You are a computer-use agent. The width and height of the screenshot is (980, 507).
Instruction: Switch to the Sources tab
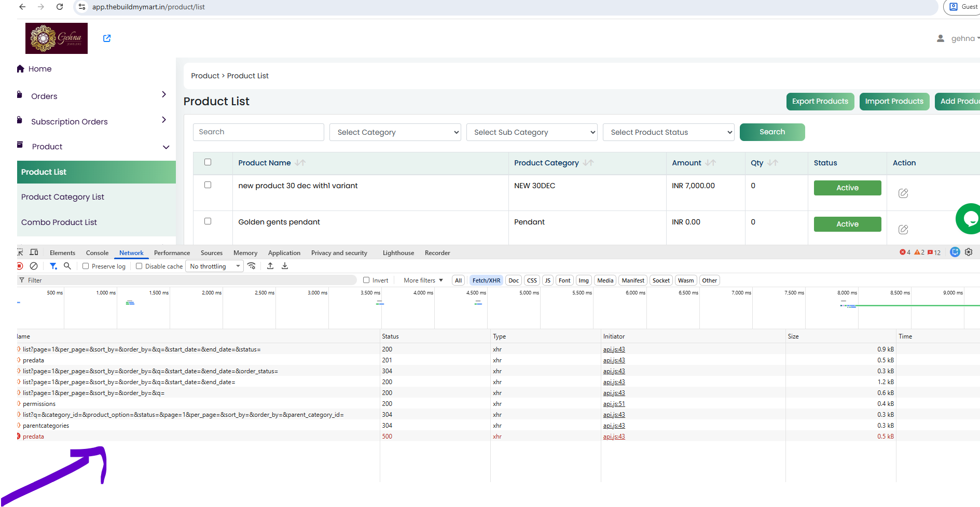(212, 253)
